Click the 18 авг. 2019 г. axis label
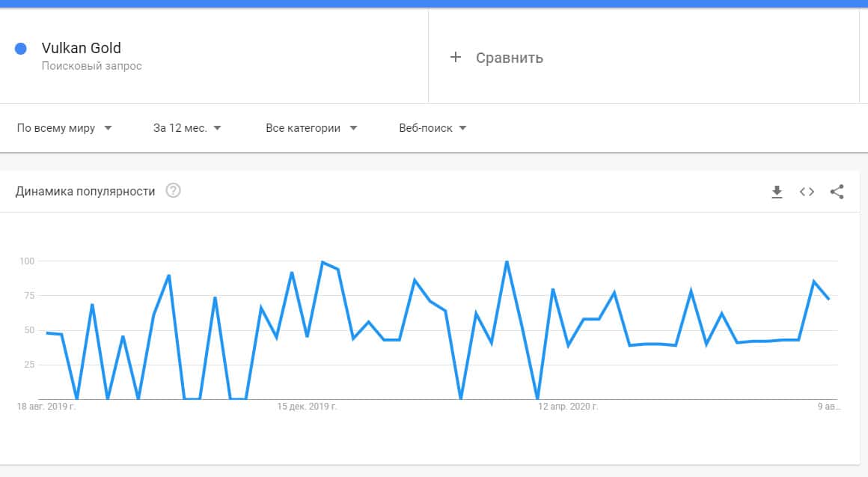868x477 pixels. point(46,407)
